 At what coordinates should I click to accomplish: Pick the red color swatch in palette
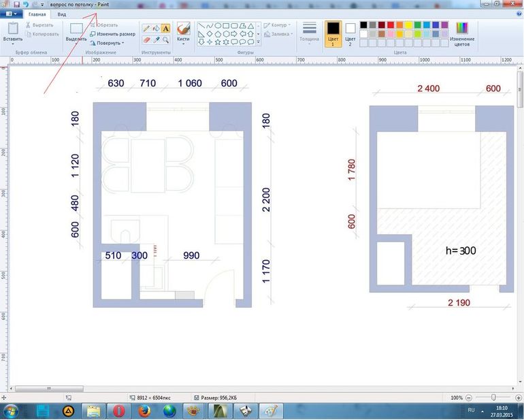(x=390, y=25)
